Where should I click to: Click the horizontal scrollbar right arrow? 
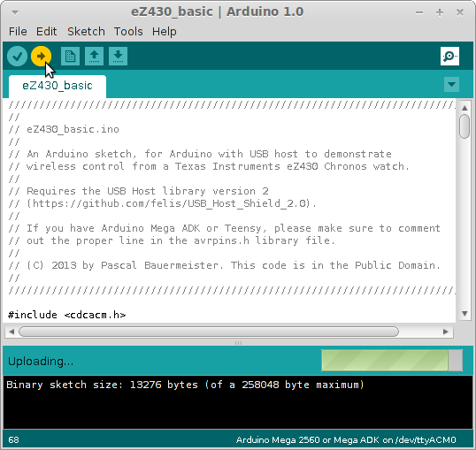point(446,332)
